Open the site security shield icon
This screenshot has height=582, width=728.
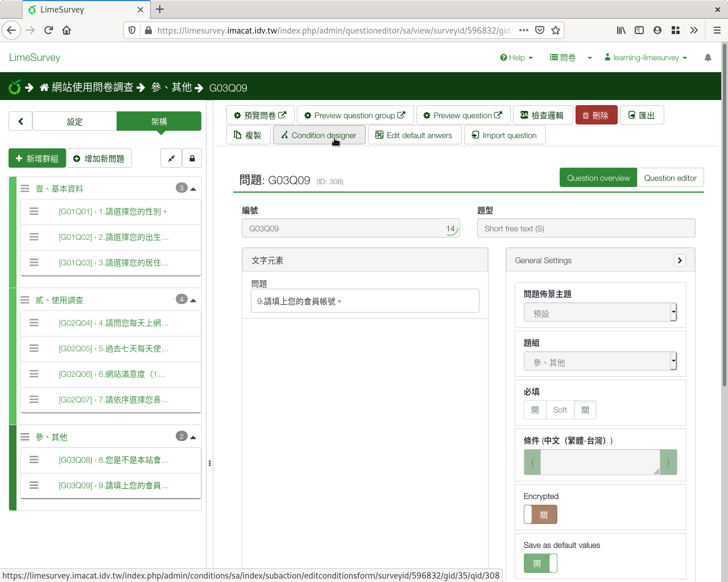(132, 30)
